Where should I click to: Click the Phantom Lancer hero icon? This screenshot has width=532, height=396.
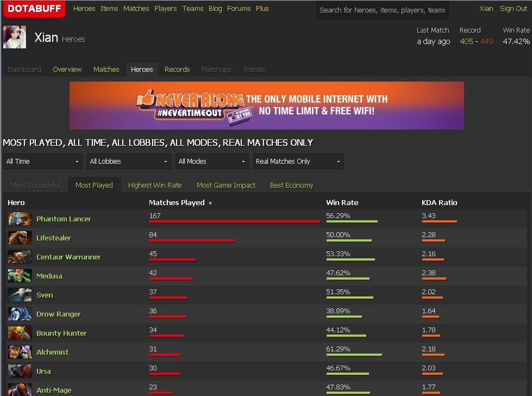[20, 219]
